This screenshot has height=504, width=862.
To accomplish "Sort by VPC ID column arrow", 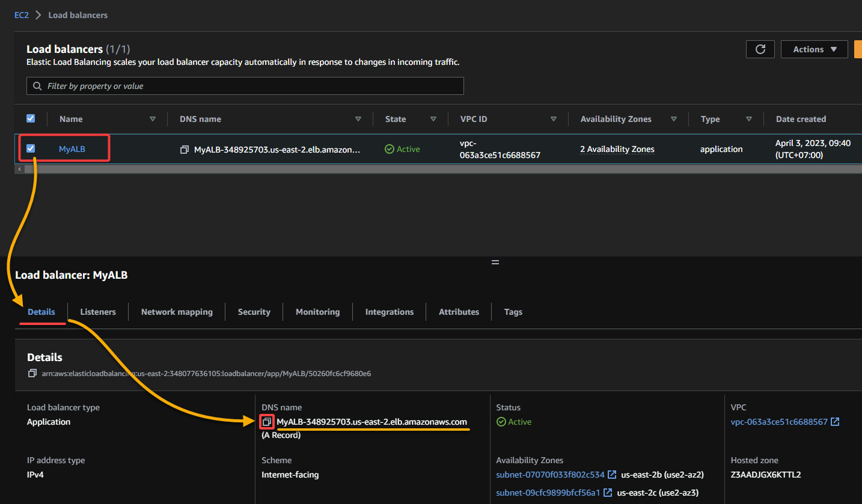I will pyautogui.click(x=554, y=119).
